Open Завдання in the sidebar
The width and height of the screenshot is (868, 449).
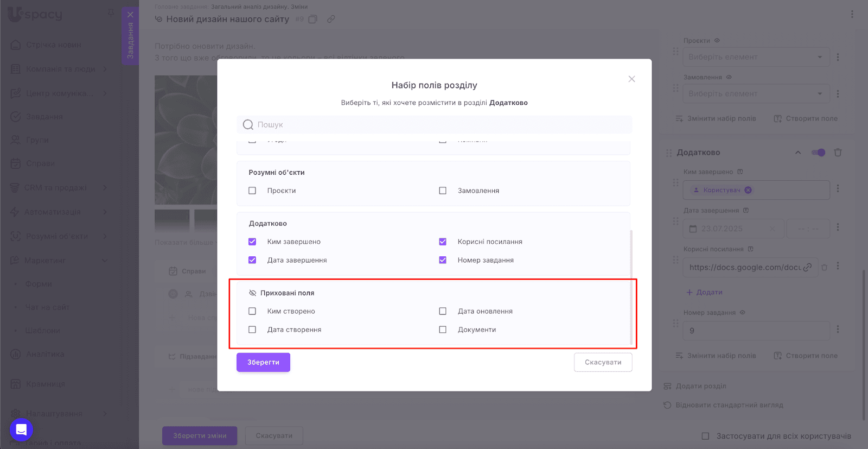pyautogui.click(x=44, y=117)
